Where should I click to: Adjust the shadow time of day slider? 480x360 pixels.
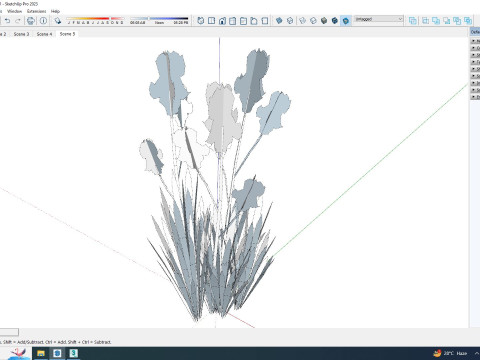(159, 21)
